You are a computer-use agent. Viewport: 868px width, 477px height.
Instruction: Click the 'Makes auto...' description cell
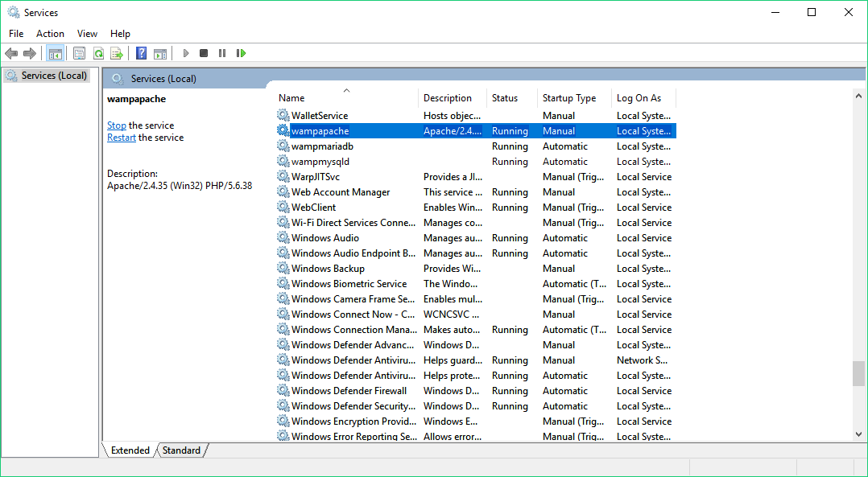pyautogui.click(x=453, y=330)
